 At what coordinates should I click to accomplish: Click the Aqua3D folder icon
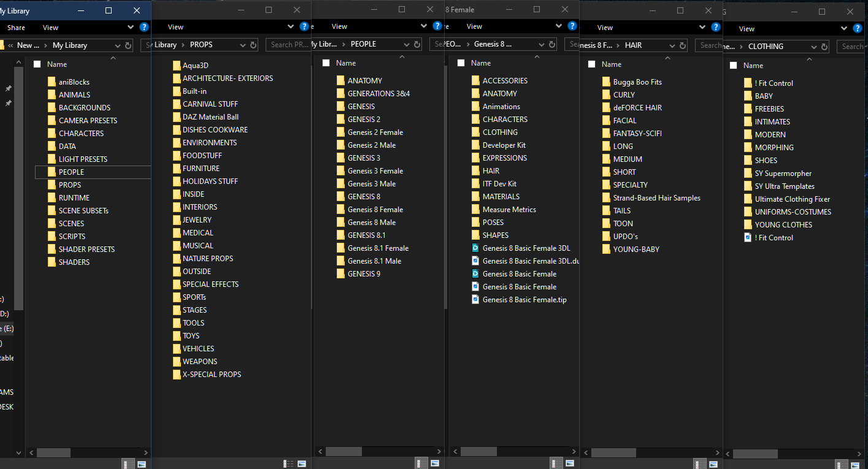pyautogui.click(x=177, y=66)
